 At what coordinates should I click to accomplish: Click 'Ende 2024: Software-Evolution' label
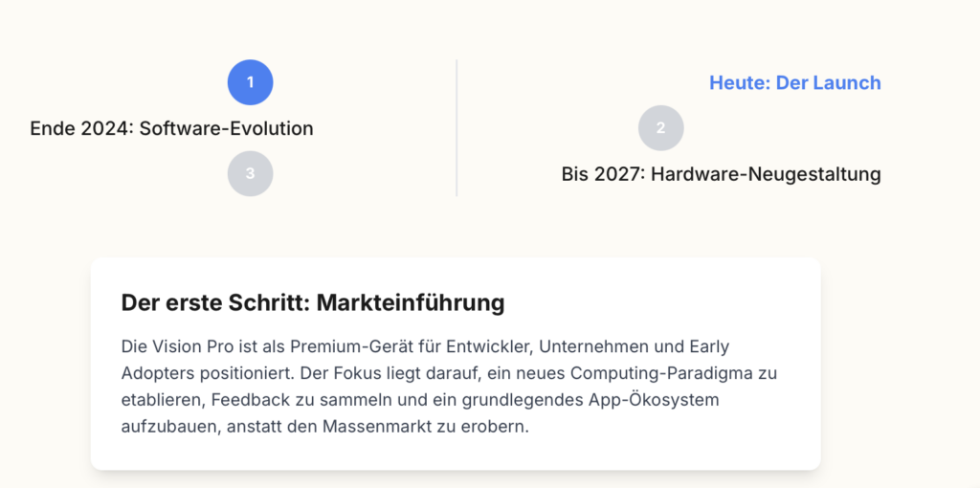[x=172, y=128]
